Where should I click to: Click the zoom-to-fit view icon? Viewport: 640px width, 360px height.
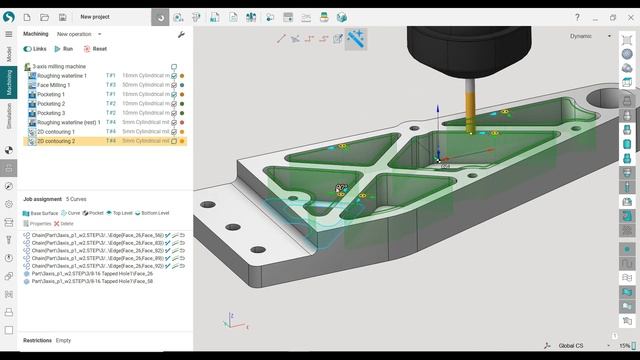(627, 40)
